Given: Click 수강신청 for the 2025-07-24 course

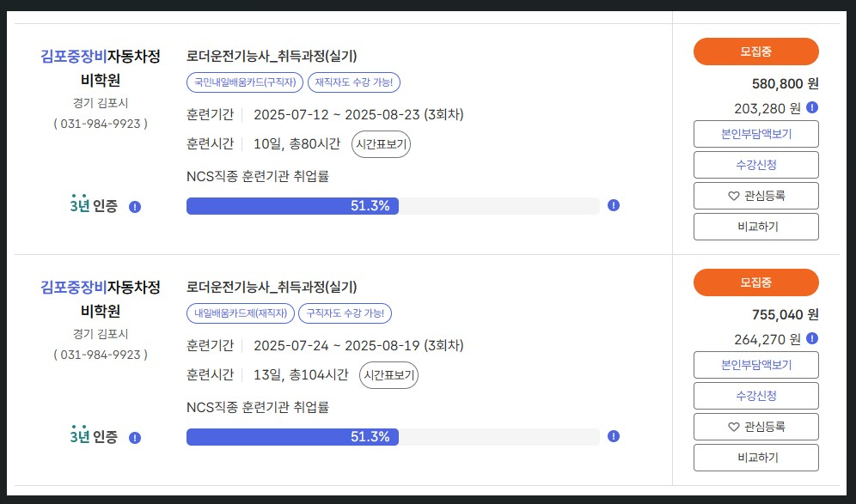Looking at the screenshot, I should 756,396.
